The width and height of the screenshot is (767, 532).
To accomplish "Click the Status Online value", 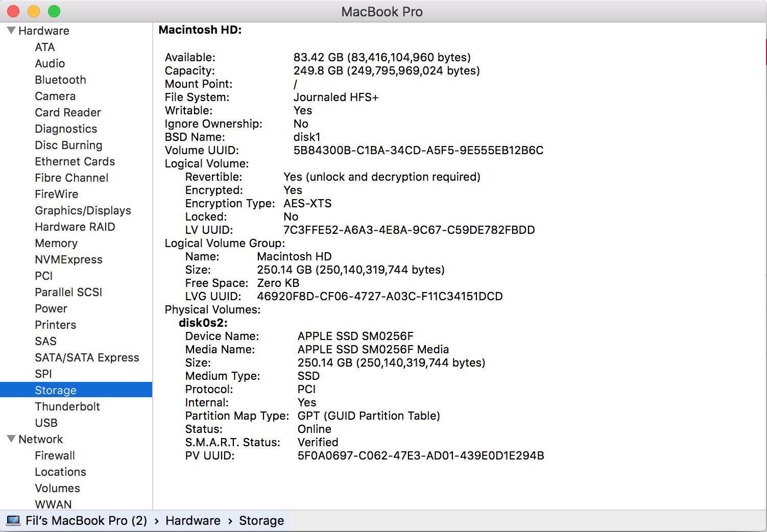I will (315, 429).
